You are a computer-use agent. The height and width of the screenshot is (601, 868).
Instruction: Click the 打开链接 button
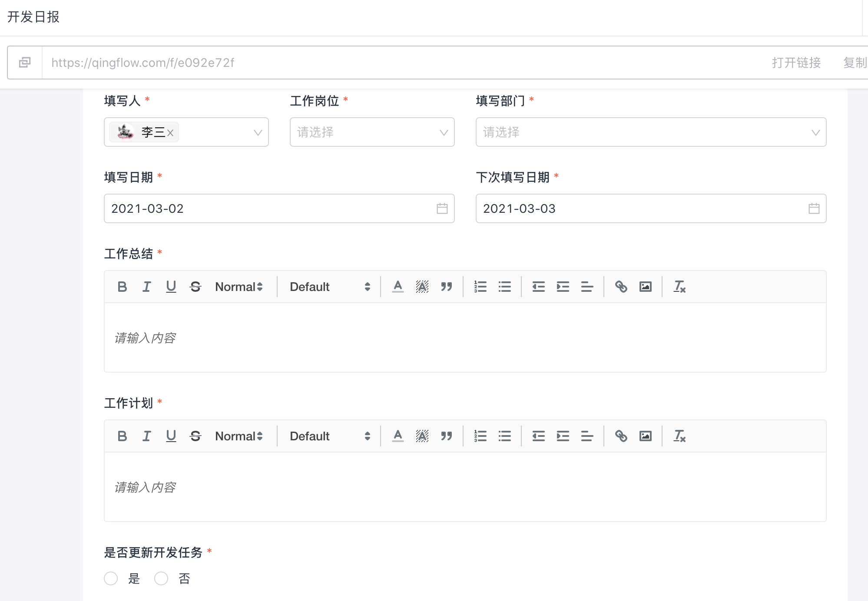pyautogui.click(x=796, y=63)
